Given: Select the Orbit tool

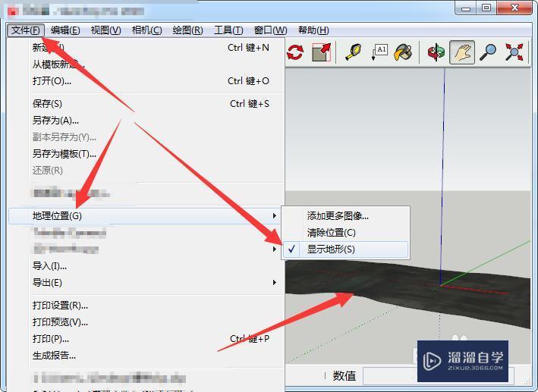Looking at the screenshot, I should pos(436,52).
